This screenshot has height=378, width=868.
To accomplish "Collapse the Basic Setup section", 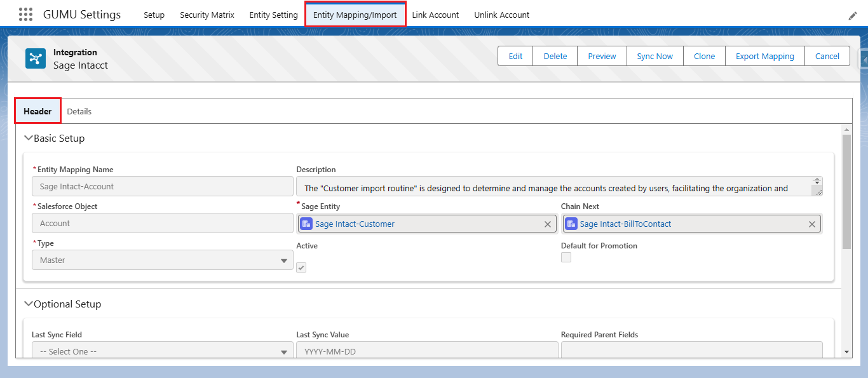I will pyautogui.click(x=28, y=138).
